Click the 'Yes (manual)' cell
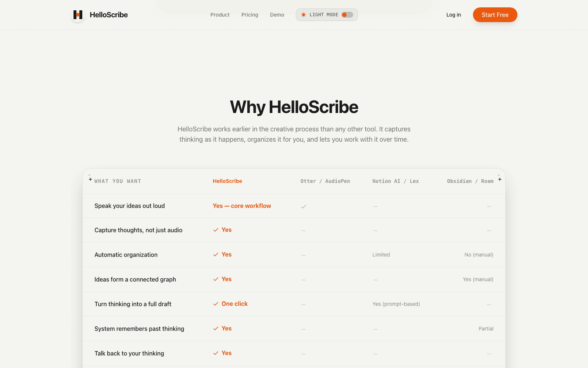Screen dimensions: 588x368 pyautogui.click(x=478, y=279)
